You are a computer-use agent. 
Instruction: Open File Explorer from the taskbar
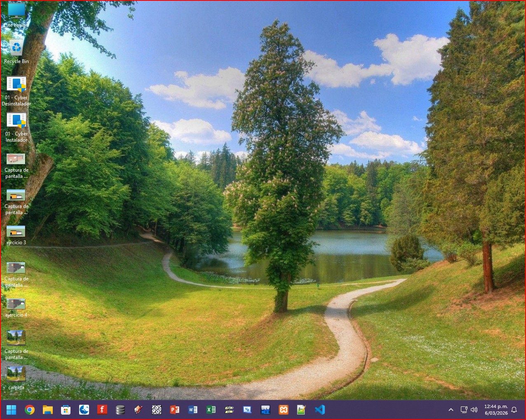coord(48,410)
